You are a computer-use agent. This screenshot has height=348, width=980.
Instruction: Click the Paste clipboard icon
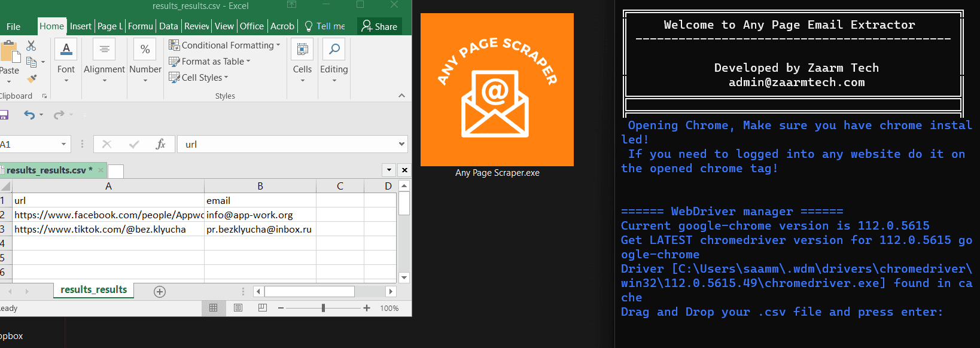pos(10,53)
